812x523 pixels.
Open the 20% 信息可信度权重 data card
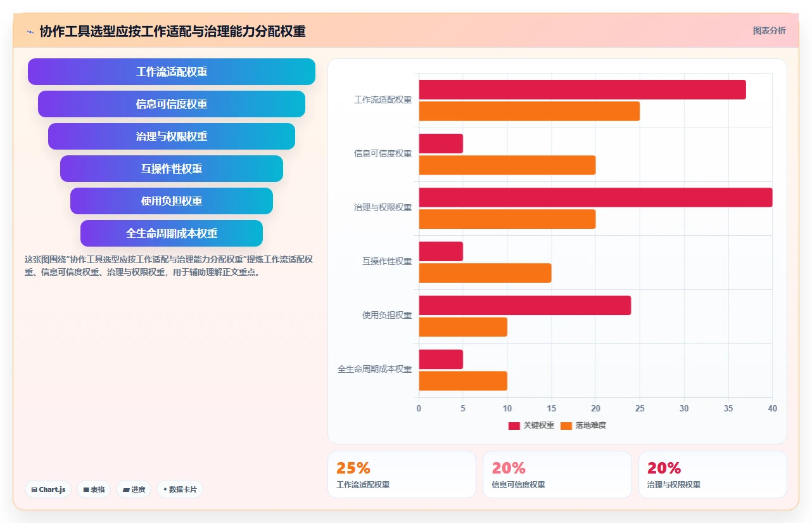pos(557,474)
